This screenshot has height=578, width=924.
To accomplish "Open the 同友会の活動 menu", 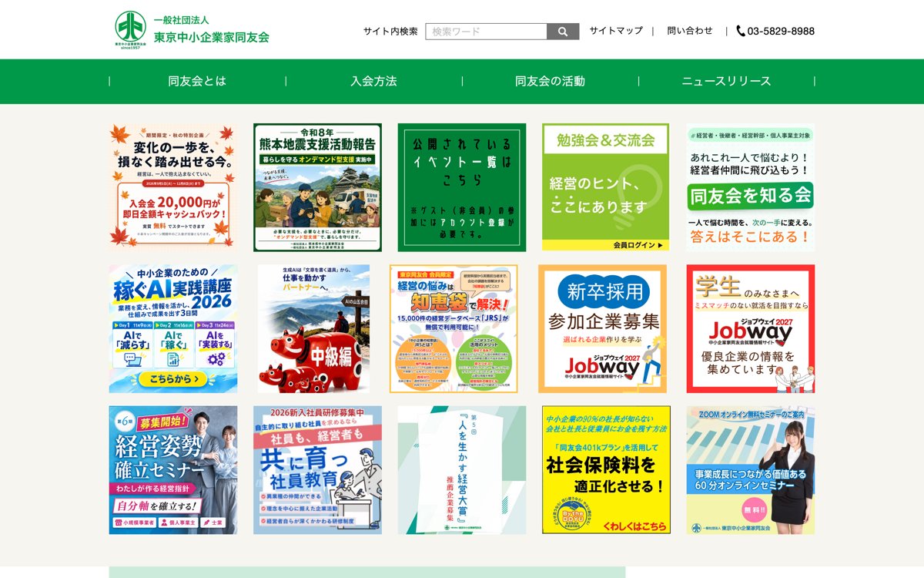I will (x=550, y=81).
